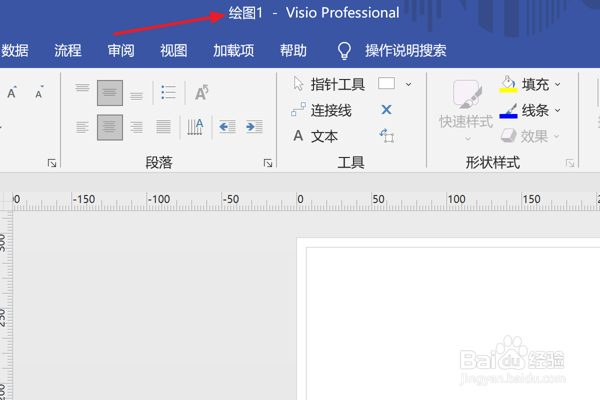This screenshot has height=400, width=600.
Task: Increase font size with the larger A icon
Action: [12, 92]
